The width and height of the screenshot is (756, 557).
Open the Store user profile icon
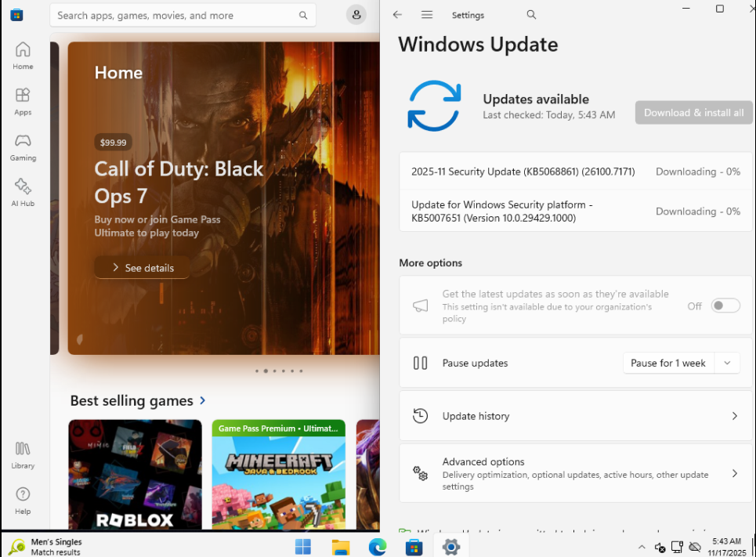(x=356, y=15)
